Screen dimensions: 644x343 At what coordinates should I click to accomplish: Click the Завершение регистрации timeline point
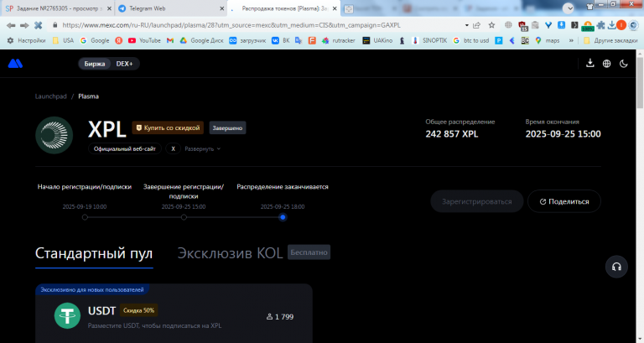point(184,217)
